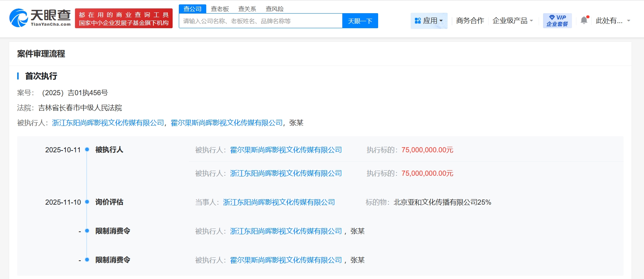Open the user account dropdown menu
This screenshot has width=644, height=279.
point(613,21)
